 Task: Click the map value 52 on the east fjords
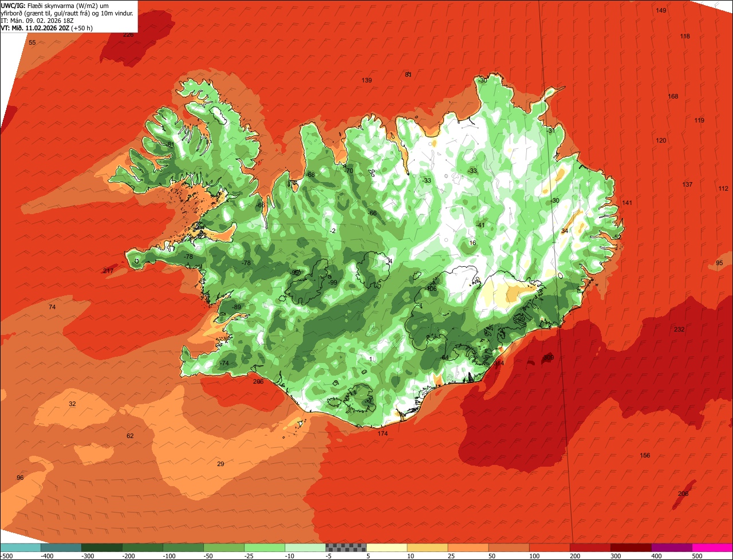(617, 238)
